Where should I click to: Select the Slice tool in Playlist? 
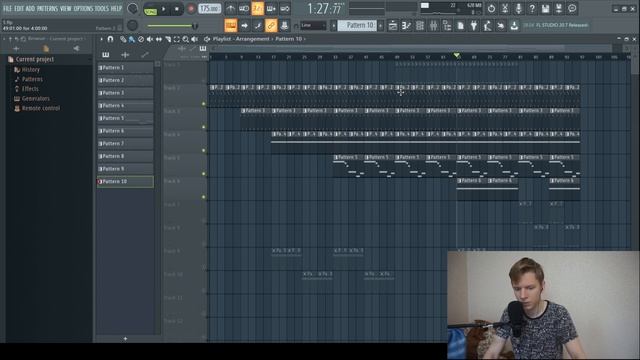(168, 39)
